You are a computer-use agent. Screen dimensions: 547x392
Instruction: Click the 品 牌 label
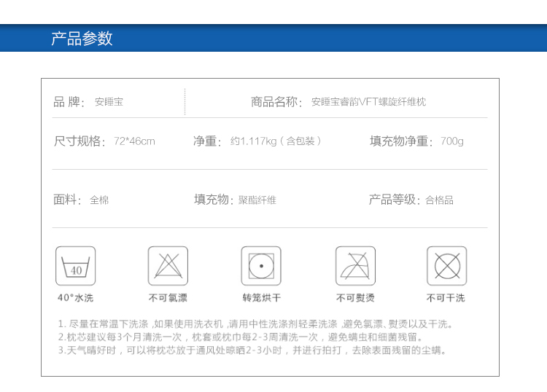69,102
